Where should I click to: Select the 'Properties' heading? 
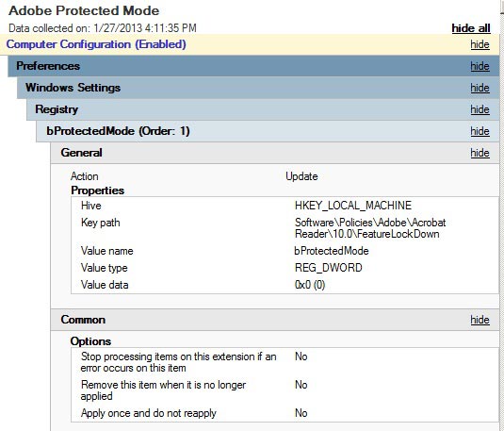coord(98,191)
